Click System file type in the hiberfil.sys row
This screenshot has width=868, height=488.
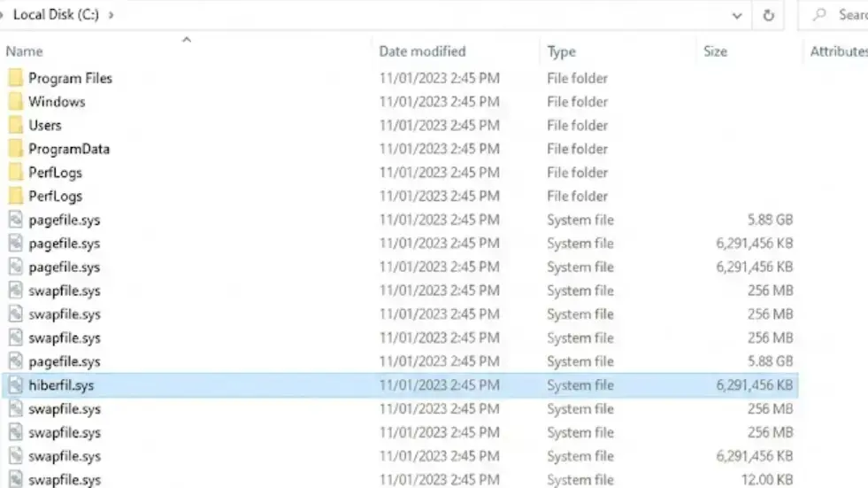(x=580, y=385)
